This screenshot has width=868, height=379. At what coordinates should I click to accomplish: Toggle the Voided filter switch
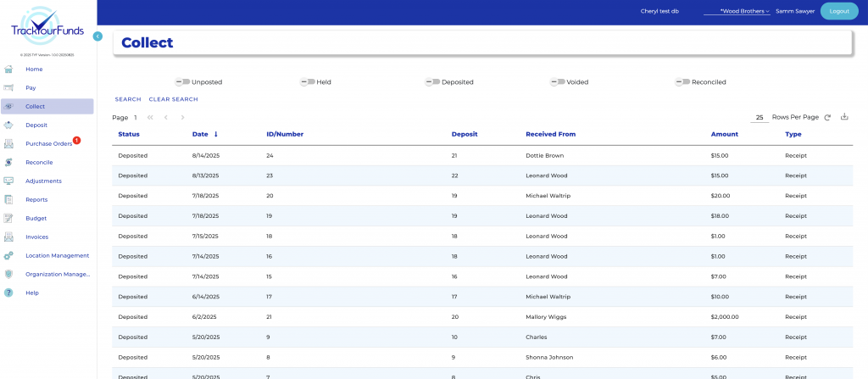(x=557, y=82)
